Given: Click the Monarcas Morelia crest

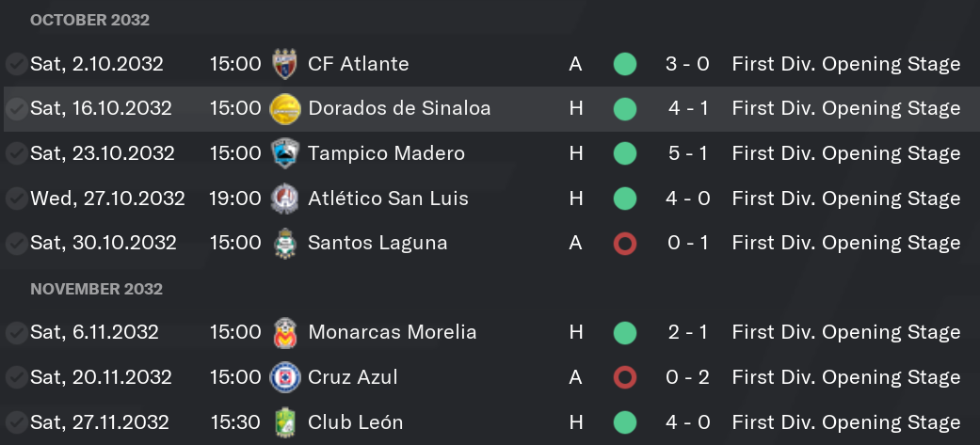Looking at the screenshot, I should [x=285, y=332].
